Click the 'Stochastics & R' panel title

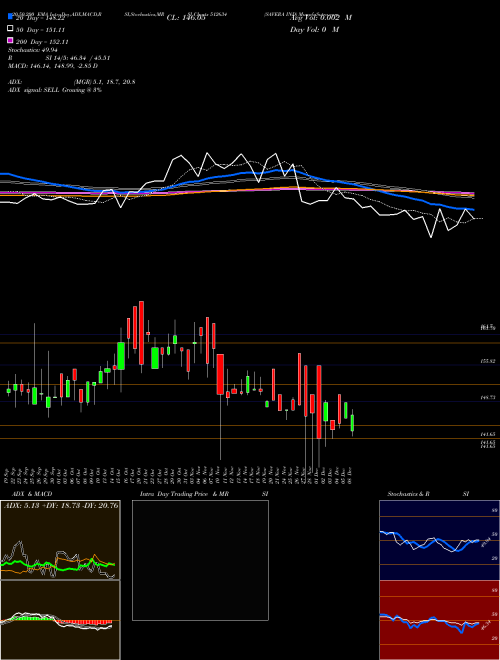coord(409,494)
